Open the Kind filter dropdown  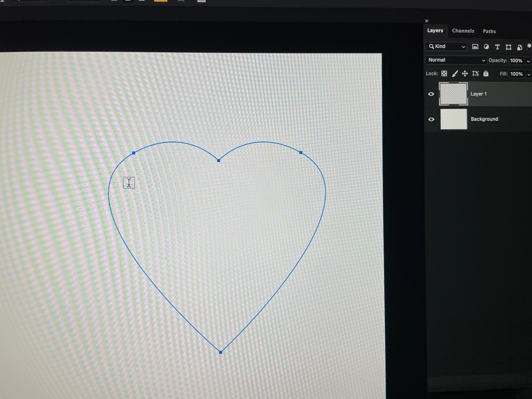pos(446,46)
